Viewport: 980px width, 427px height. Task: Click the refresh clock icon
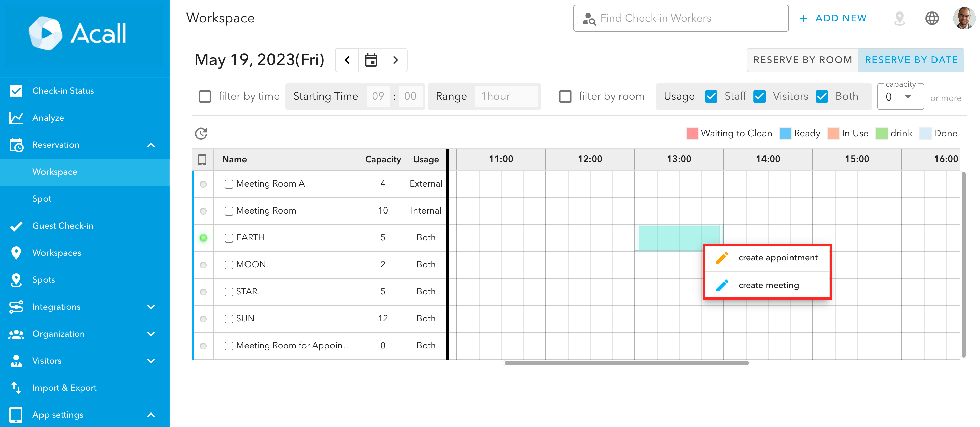click(x=201, y=133)
